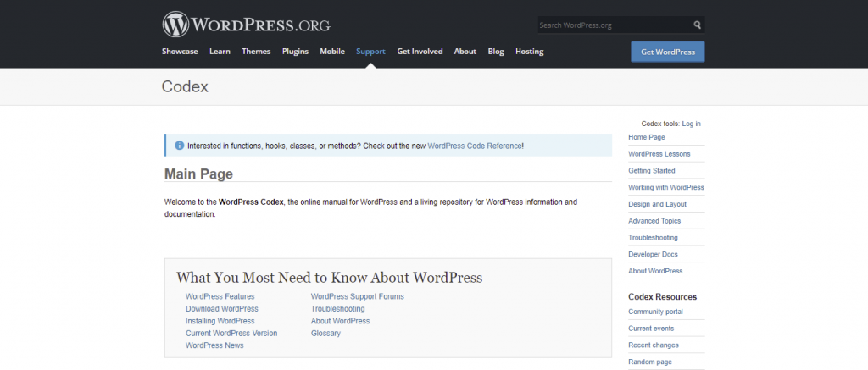Open the Current WordPress Version link
868x370 pixels.
pyautogui.click(x=231, y=333)
